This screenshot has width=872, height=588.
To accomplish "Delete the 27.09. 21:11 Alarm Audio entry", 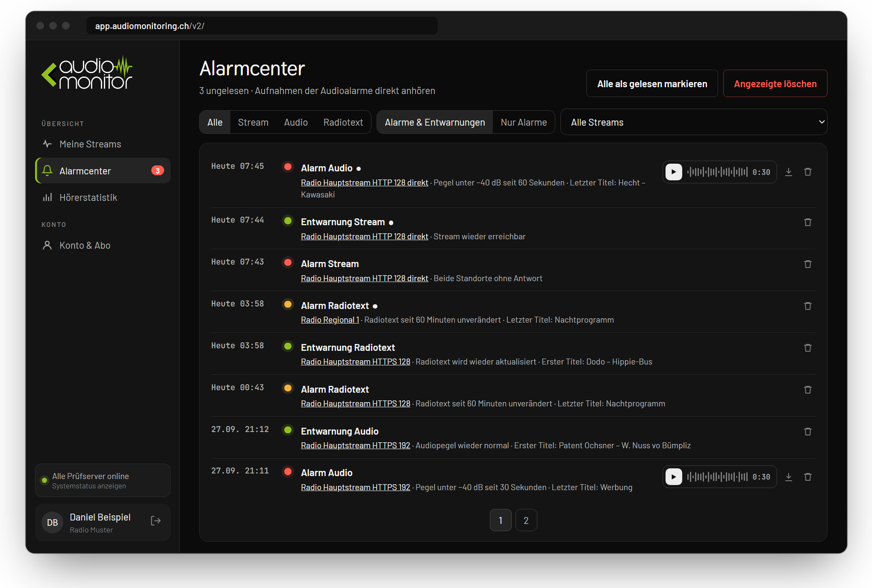I will pyautogui.click(x=808, y=477).
